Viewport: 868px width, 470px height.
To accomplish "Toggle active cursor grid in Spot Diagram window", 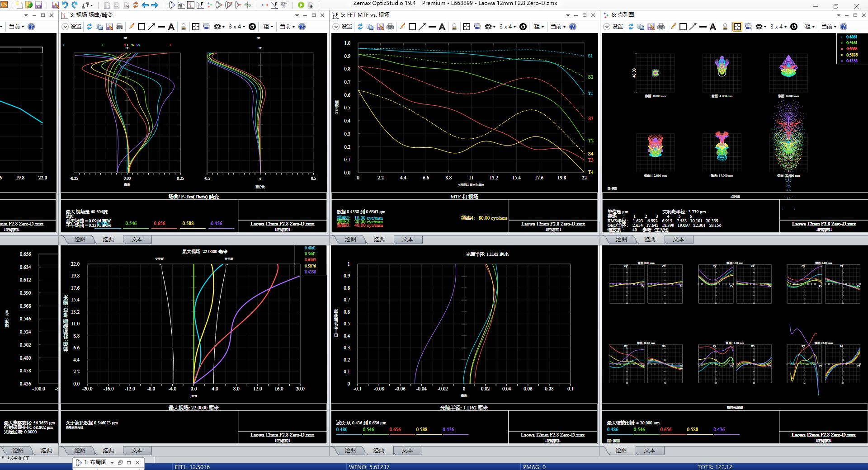I will click(737, 27).
